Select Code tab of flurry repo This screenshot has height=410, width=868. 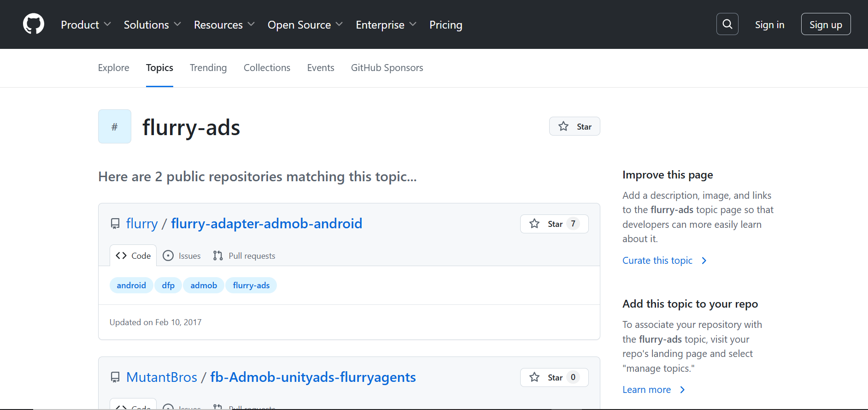(133, 256)
